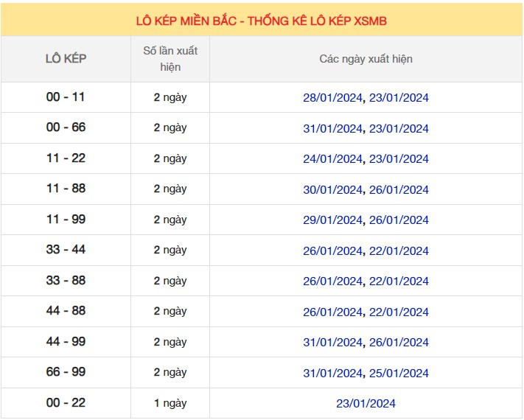Select 31/01/2024 date in the 00 - 66 row
The height and width of the screenshot is (420, 524).
(x=333, y=128)
